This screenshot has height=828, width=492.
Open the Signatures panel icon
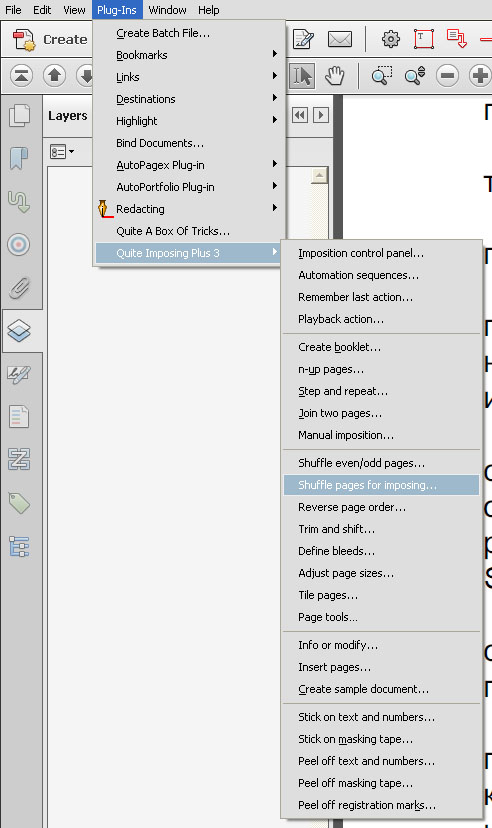(x=19, y=374)
